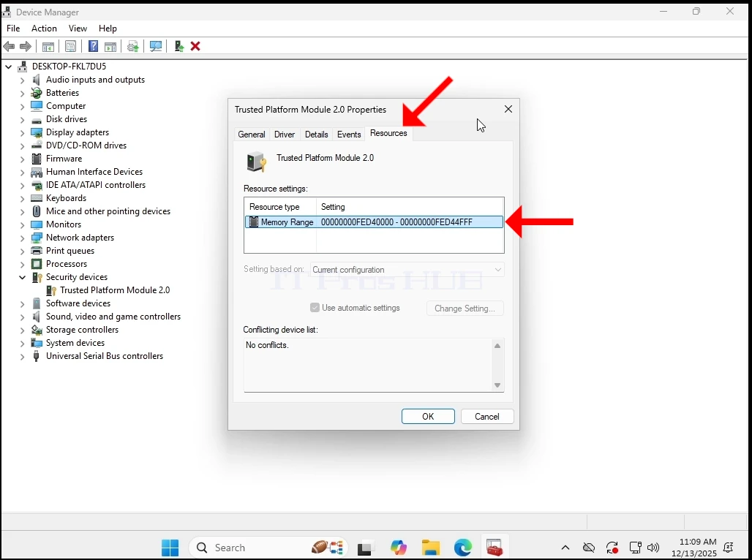This screenshot has height=560, width=752.
Task: Click the Processors category icon
Action: 37,264
